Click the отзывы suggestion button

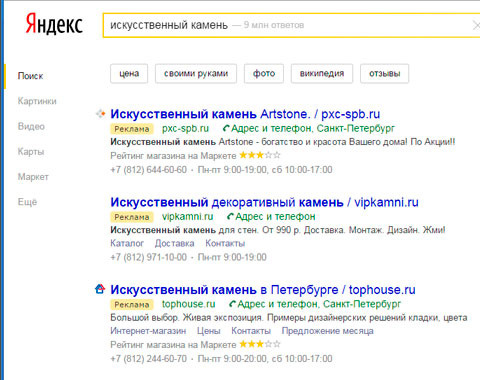click(385, 73)
